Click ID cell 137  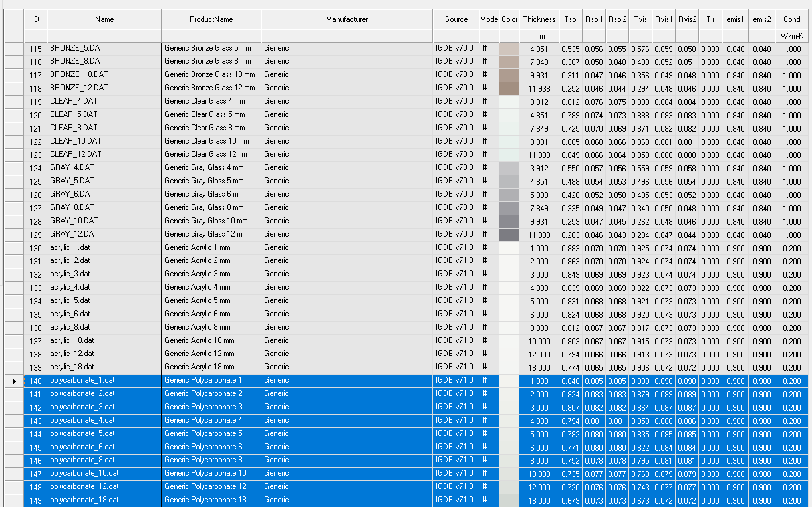35,341
